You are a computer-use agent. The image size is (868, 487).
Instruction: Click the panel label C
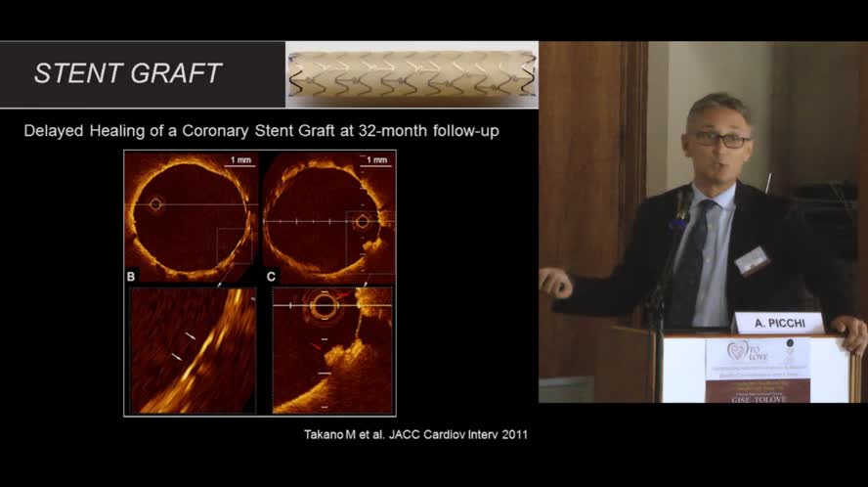[x=272, y=278]
